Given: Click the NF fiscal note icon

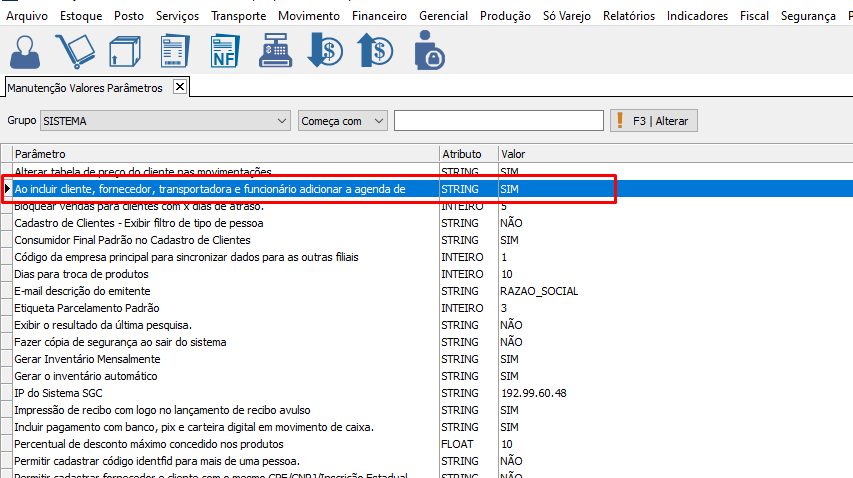Looking at the screenshot, I should (x=224, y=51).
